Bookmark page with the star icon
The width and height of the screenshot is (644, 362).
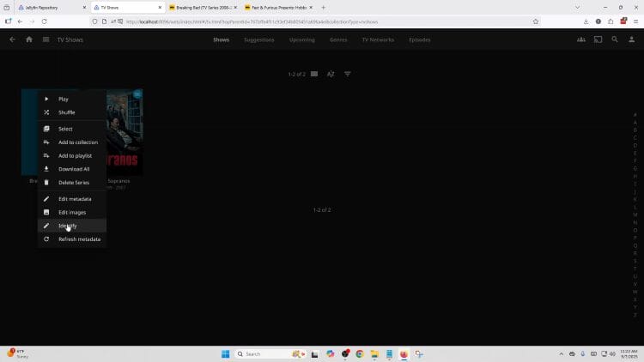(x=536, y=21)
